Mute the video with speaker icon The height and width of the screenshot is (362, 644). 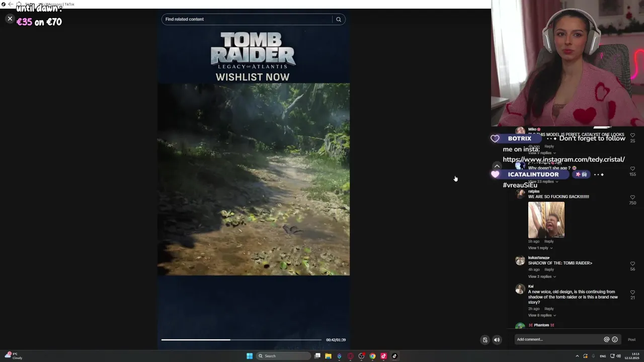497,340
